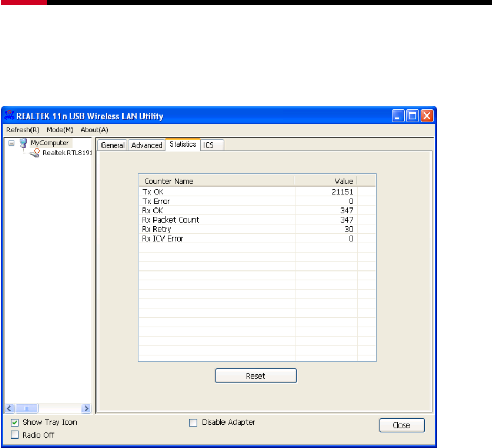Click the Close button
The width and height of the screenshot is (492, 448).
pos(402,425)
